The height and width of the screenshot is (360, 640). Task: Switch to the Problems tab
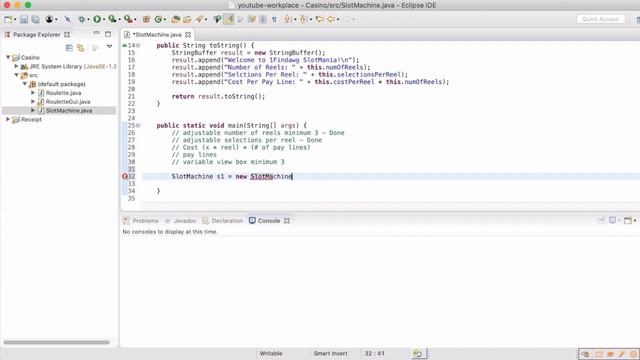click(x=141, y=220)
